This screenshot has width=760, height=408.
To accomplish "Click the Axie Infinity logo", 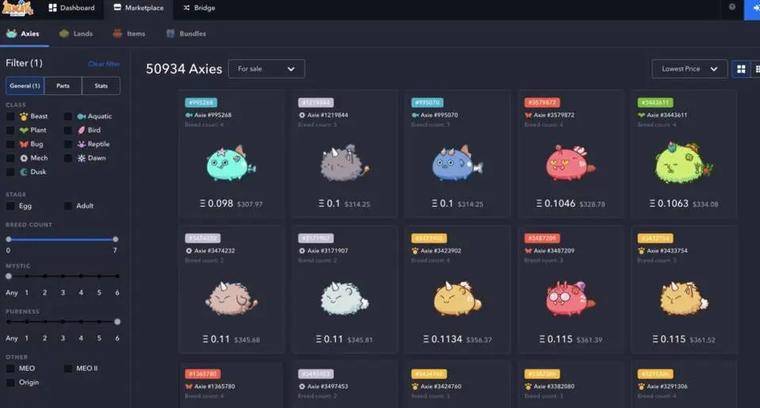I will 17,8.
